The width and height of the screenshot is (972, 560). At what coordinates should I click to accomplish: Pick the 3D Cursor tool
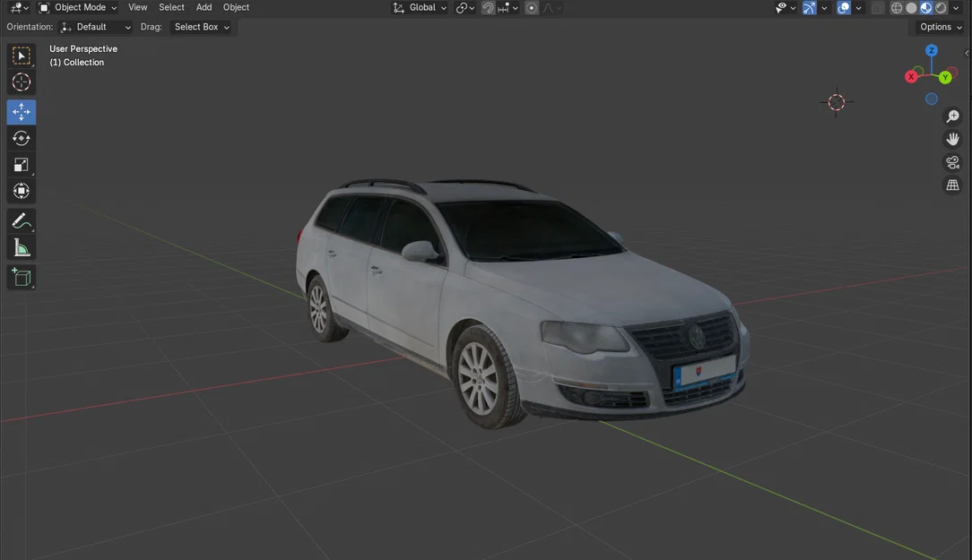pos(21,82)
